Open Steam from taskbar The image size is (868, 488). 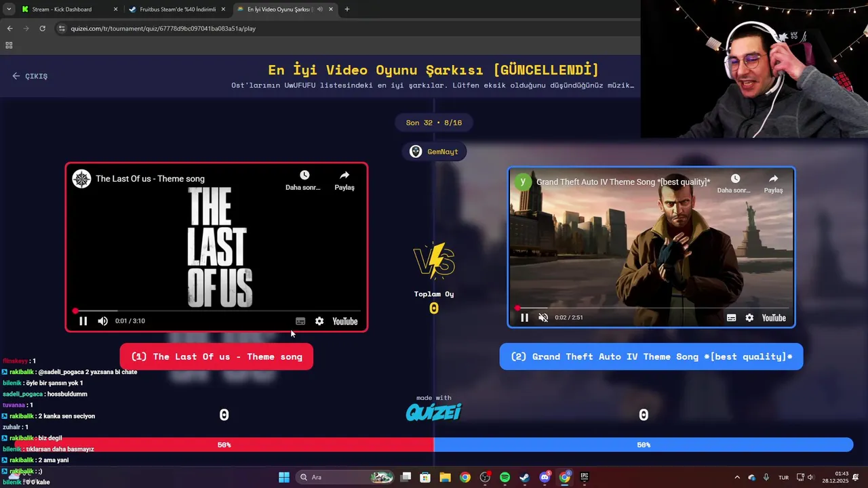[x=524, y=477]
